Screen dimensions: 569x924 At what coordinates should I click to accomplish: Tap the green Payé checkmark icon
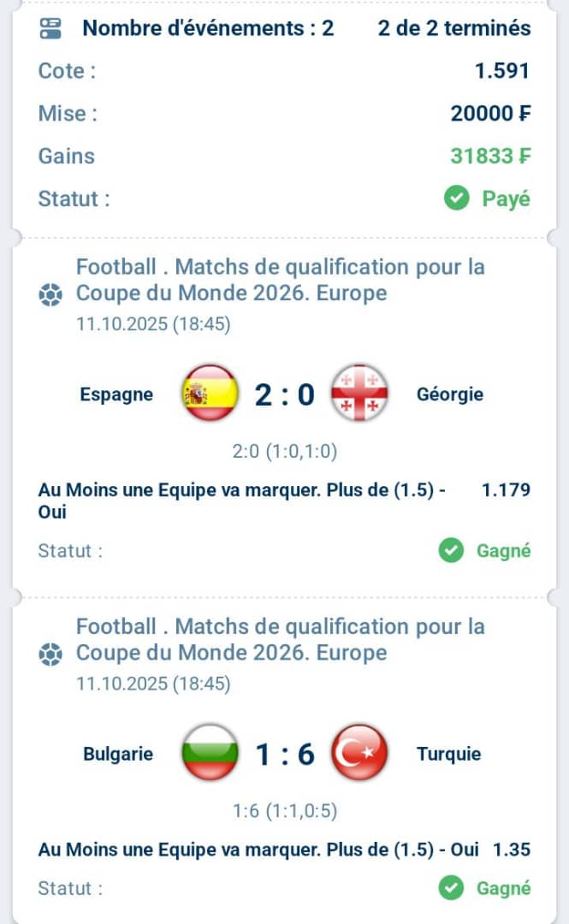(x=457, y=199)
